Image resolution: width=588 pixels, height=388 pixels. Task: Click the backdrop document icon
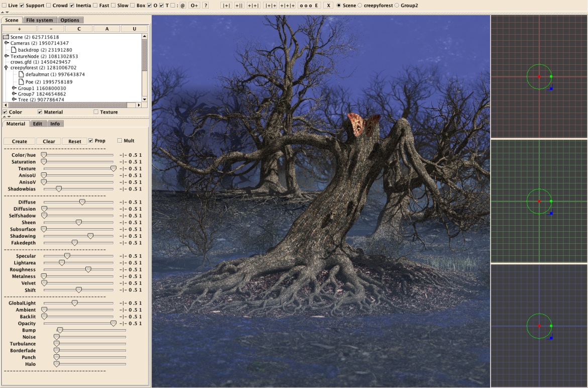pyautogui.click(x=14, y=50)
